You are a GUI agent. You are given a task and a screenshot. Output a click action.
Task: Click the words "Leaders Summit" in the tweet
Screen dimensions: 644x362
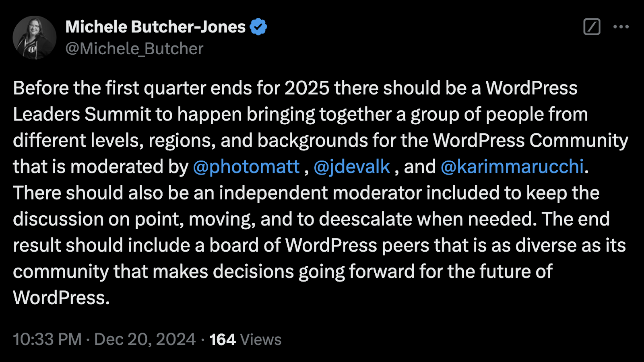(x=82, y=114)
